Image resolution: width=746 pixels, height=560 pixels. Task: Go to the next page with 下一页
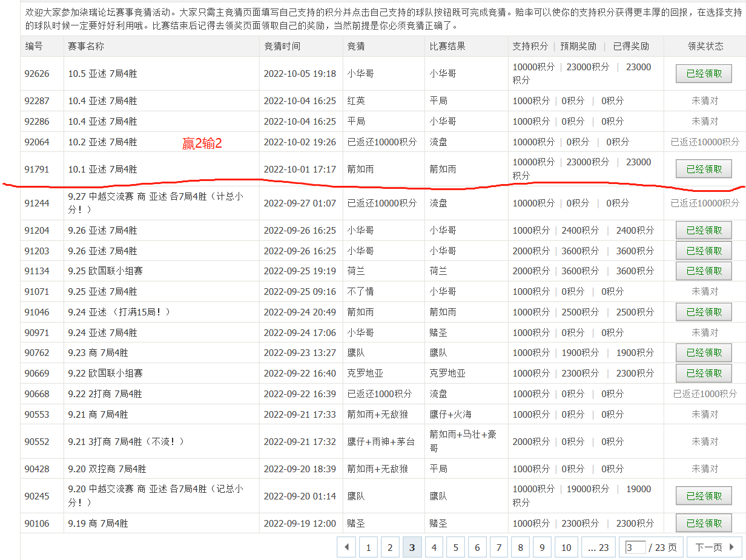pyautogui.click(x=715, y=547)
